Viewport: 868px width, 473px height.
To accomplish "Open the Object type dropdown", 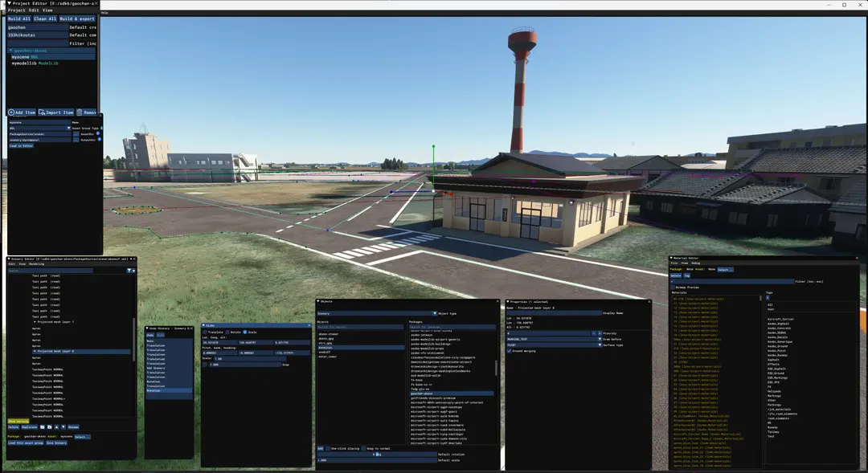I will point(376,314).
